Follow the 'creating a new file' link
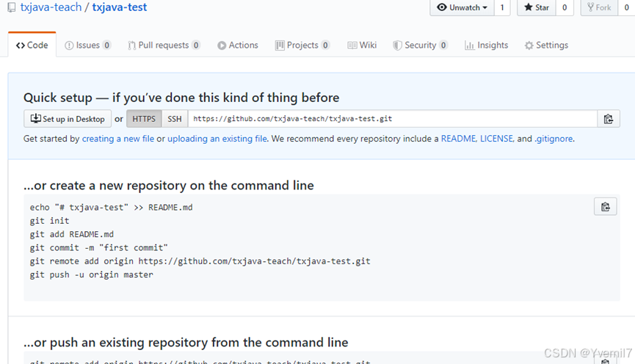This screenshot has height=364, width=635. click(x=118, y=139)
